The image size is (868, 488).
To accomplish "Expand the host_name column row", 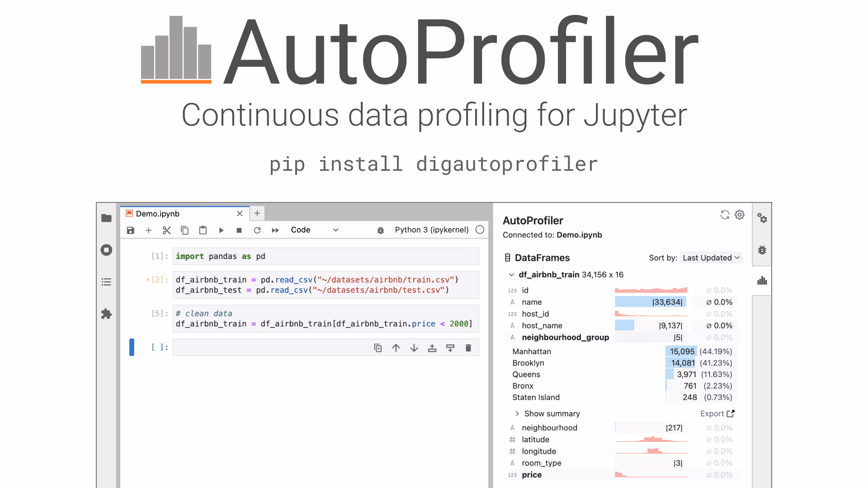I will pyautogui.click(x=623, y=325).
